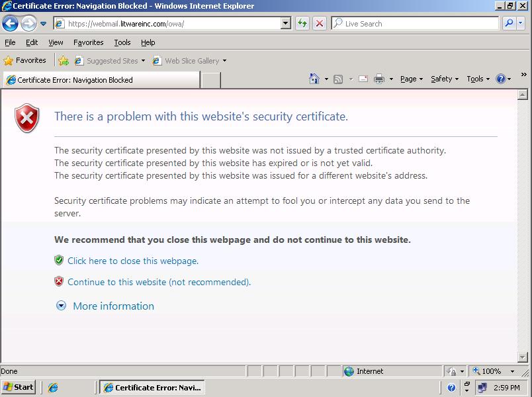Open the recent pages dropdown arrow

[44, 24]
